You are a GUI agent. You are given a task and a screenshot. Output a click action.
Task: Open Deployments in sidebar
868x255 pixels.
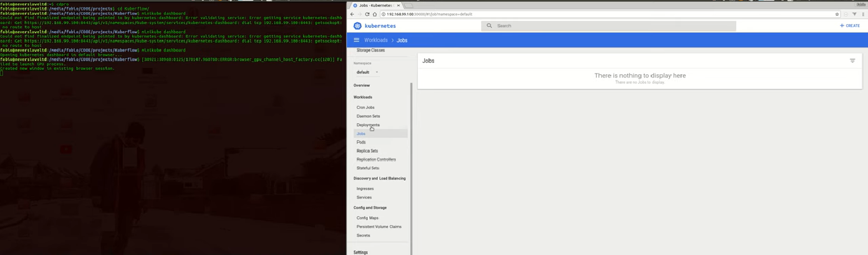[x=368, y=125]
